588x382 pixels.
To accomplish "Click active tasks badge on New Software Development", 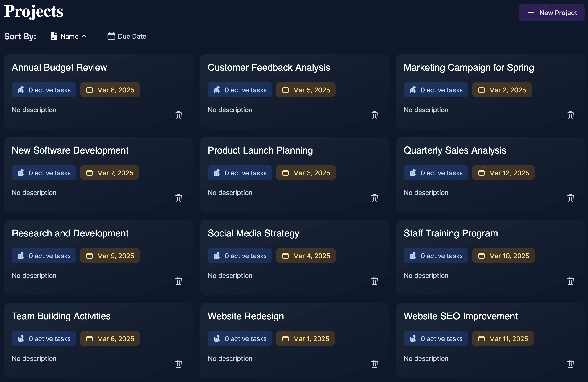I will tap(44, 173).
